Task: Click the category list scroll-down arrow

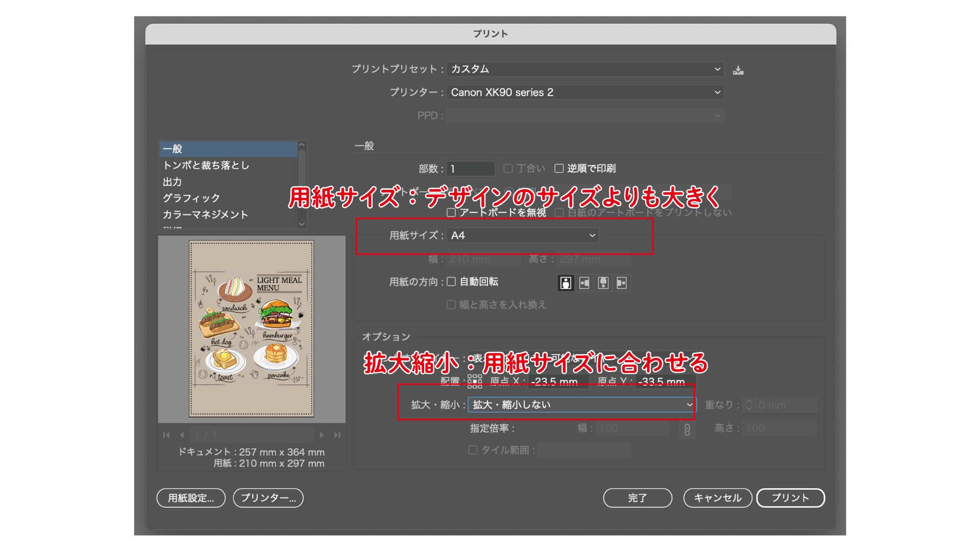Action: click(x=302, y=224)
